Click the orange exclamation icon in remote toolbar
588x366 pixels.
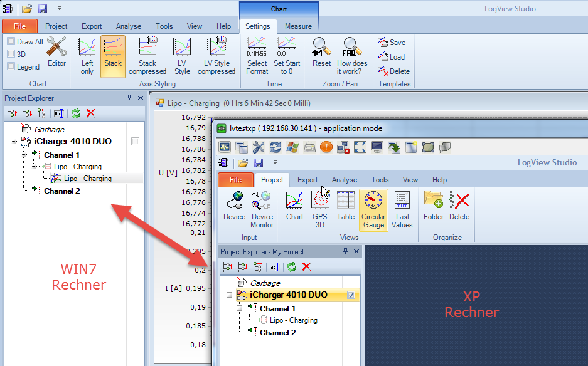coord(326,147)
